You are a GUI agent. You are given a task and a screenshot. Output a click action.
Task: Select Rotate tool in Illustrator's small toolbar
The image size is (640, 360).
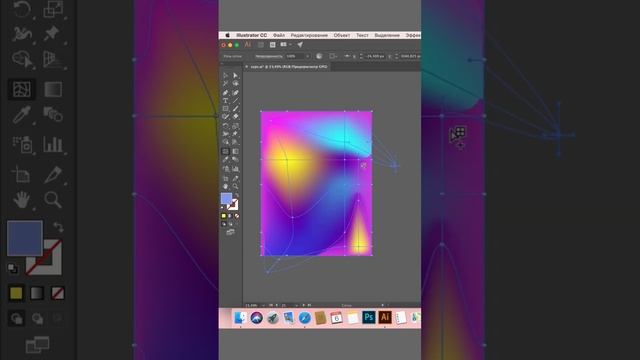pos(225,126)
